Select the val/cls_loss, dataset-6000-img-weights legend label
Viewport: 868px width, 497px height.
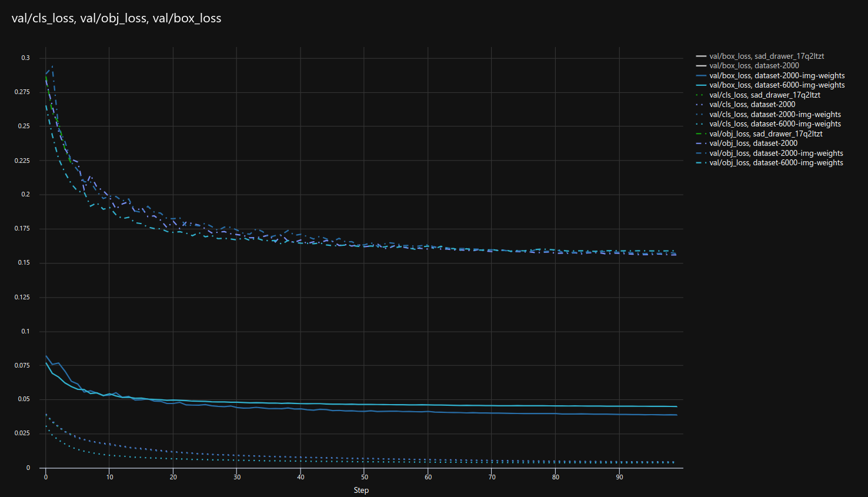click(774, 124)
